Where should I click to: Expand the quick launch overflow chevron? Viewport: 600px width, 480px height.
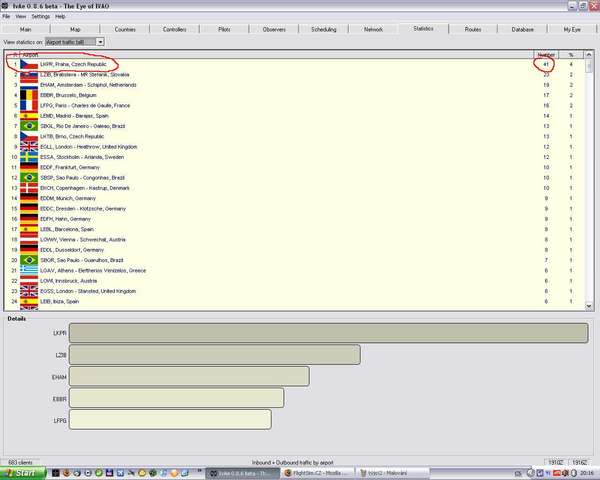pyautogui.click(x=199, y=471)
